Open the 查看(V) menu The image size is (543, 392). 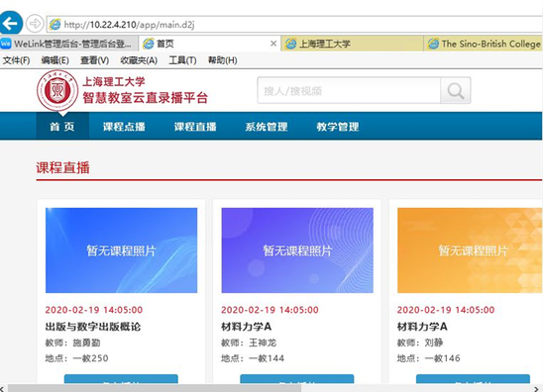coord(94,60)
